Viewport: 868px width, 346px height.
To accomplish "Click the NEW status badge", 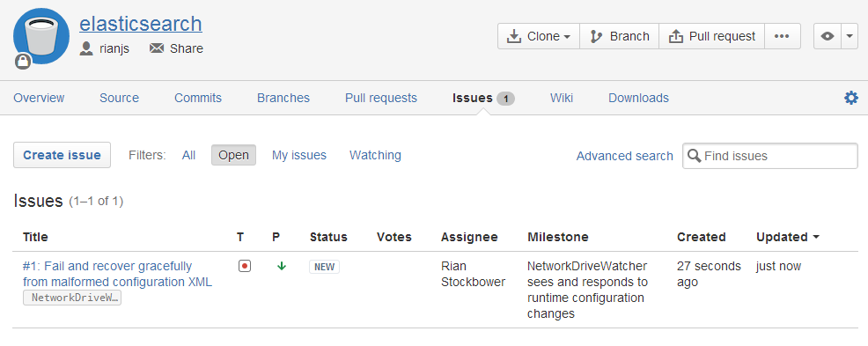I will point(324,267).
